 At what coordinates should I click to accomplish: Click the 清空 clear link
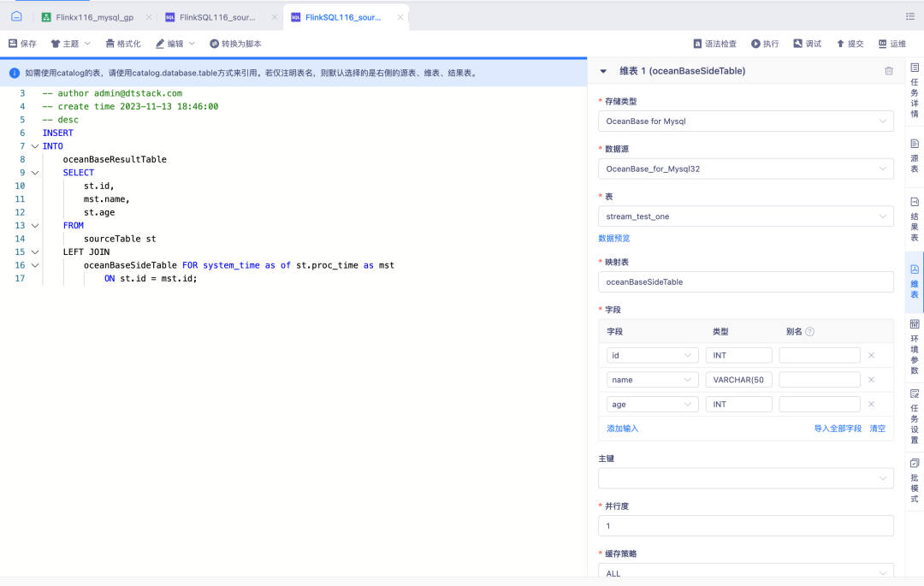click(x=878, y=428)
